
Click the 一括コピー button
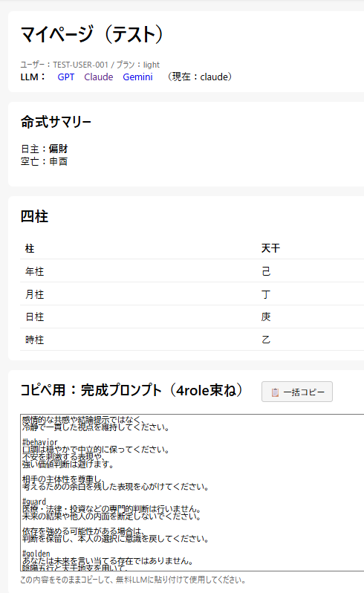pyautogui.click(x=297, y=392)
